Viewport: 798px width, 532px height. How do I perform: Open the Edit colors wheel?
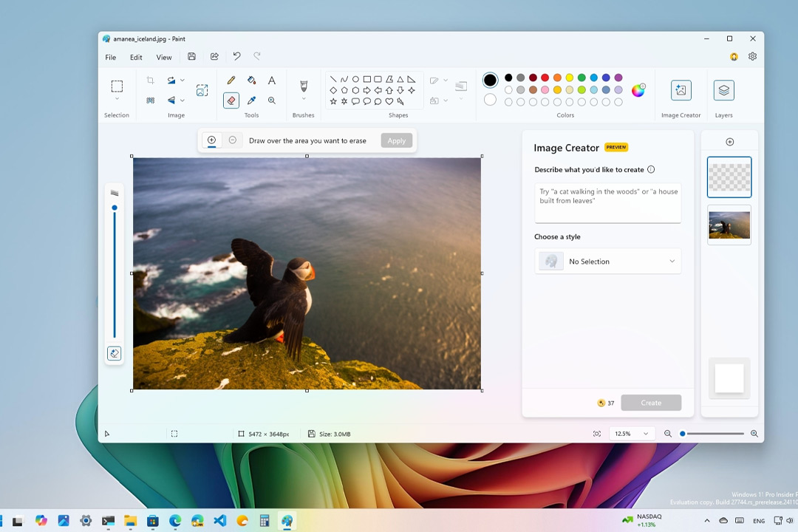coord(638,90)
